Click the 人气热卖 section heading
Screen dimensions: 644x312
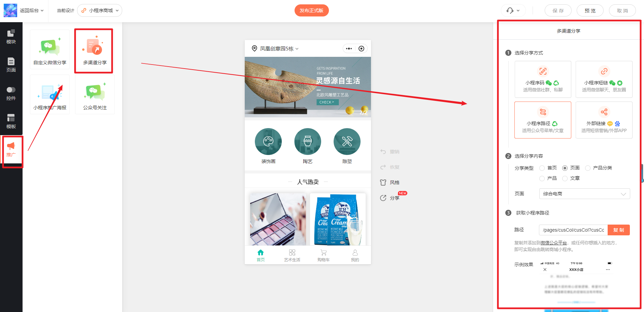pyautogui.click(x=308, y=182)
